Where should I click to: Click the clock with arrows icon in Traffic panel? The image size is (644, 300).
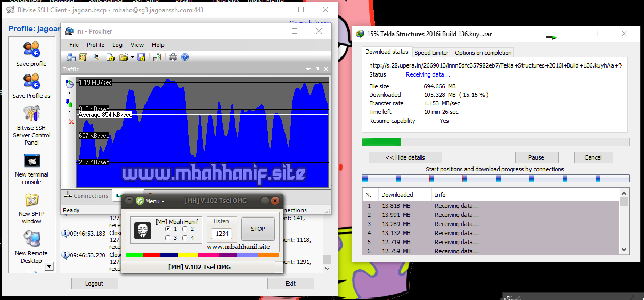69,84
